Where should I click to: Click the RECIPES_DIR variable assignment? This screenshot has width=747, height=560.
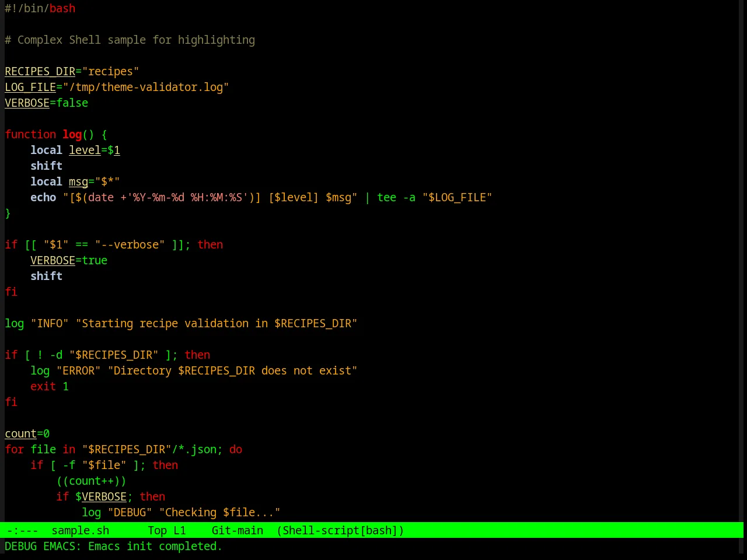pyautogui.click(x=72, y=72)
